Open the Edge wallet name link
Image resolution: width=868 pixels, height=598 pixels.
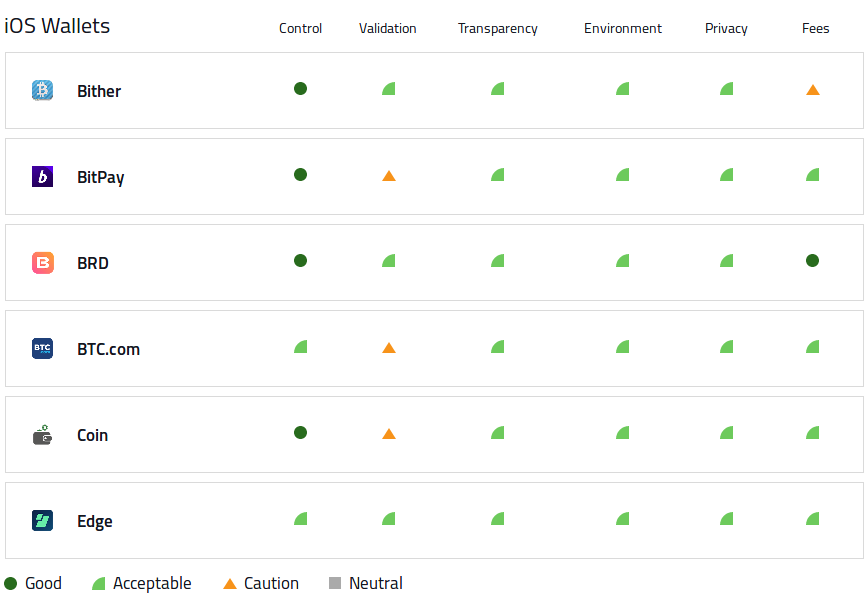click(x=95, y=522)
